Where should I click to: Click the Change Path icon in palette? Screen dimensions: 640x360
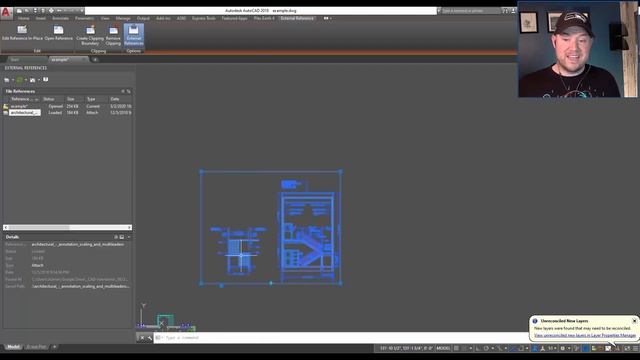click(x=32, y=80)
